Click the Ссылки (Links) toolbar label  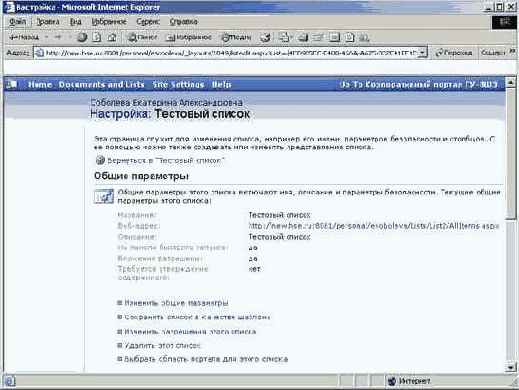(493, 53)
